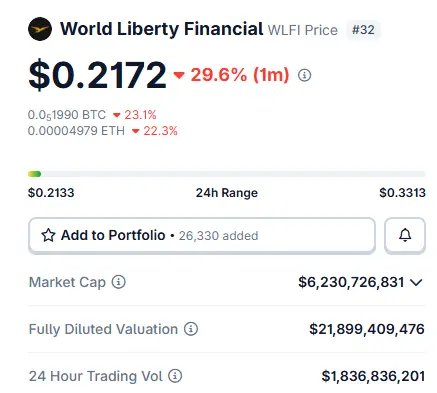The width and height of the screenshot is (437, 393).
Task: Click the Add to Portfolio button
Action: pos(202,235)
